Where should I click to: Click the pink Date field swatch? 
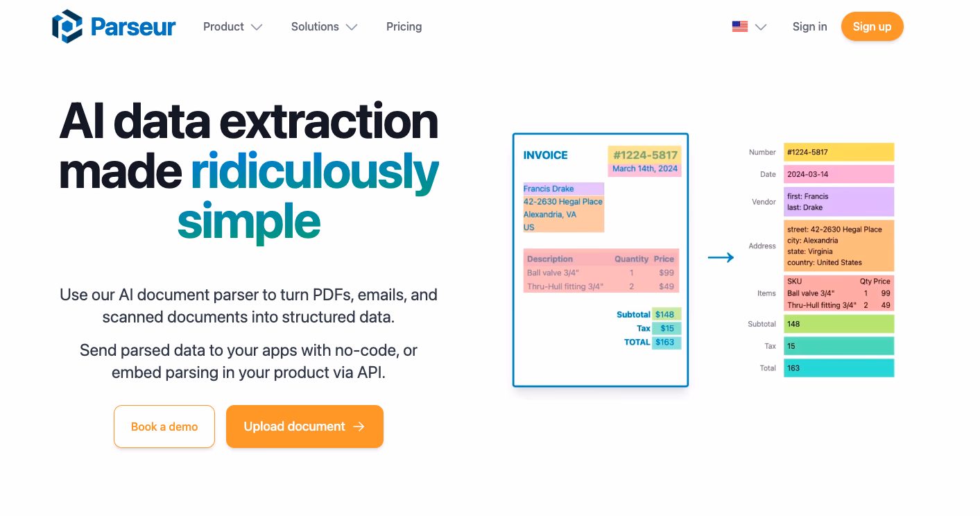coord(839,174)
